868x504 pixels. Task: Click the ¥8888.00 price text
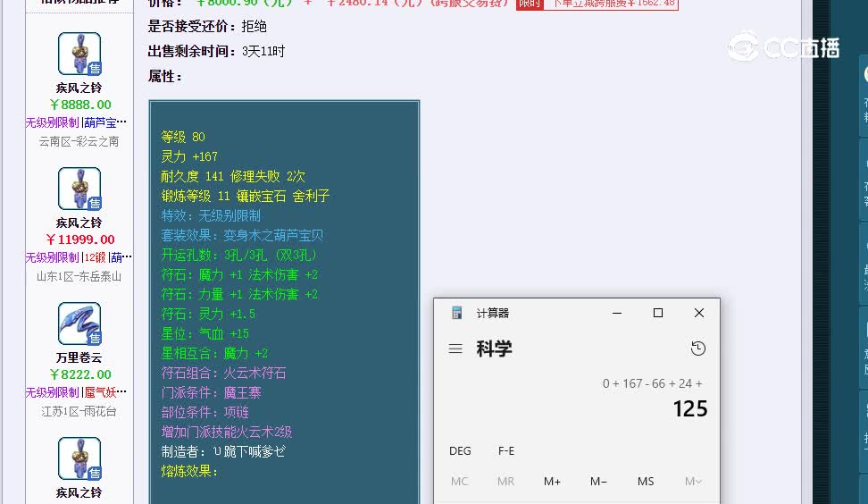[80, 105]
